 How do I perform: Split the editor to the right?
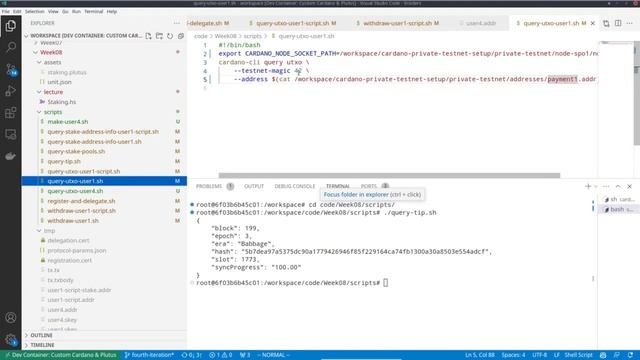coord(618,23)
